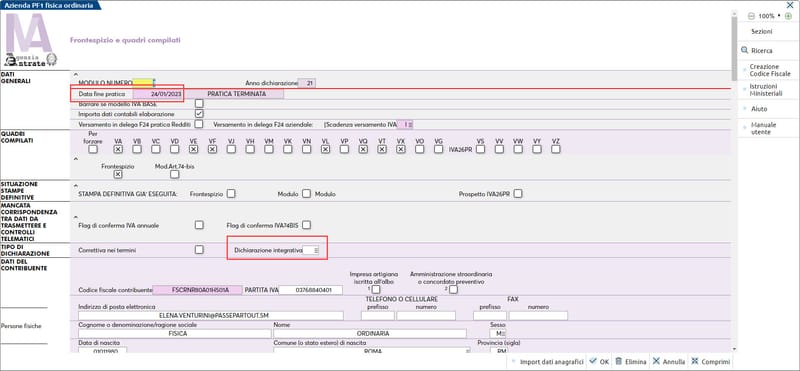The height and width of the screenshot is (371, 800).
Task: Click the Nome field with ORDINARIA
Action: pos(370,334)
